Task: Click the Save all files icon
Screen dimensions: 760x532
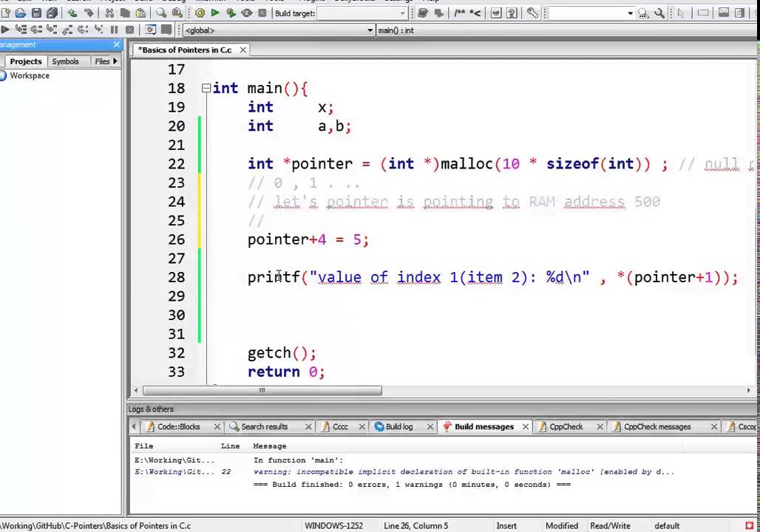Action: [52, 13]
